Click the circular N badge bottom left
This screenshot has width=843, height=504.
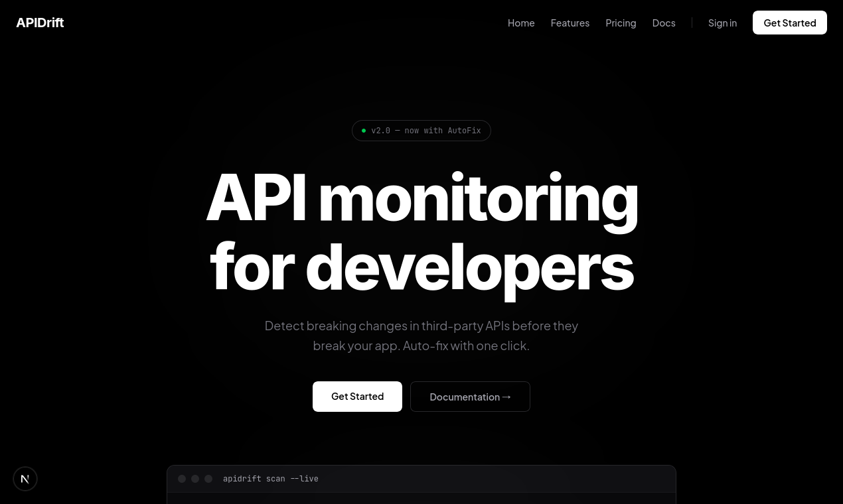25,479
